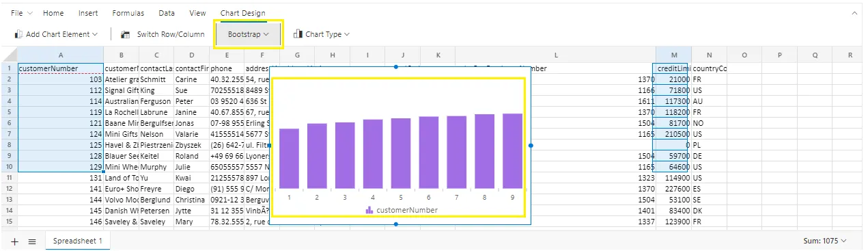The height and width of the screenshot is (251, 868).
Task: Select row 15 header
Action: [x=9, y=222]
